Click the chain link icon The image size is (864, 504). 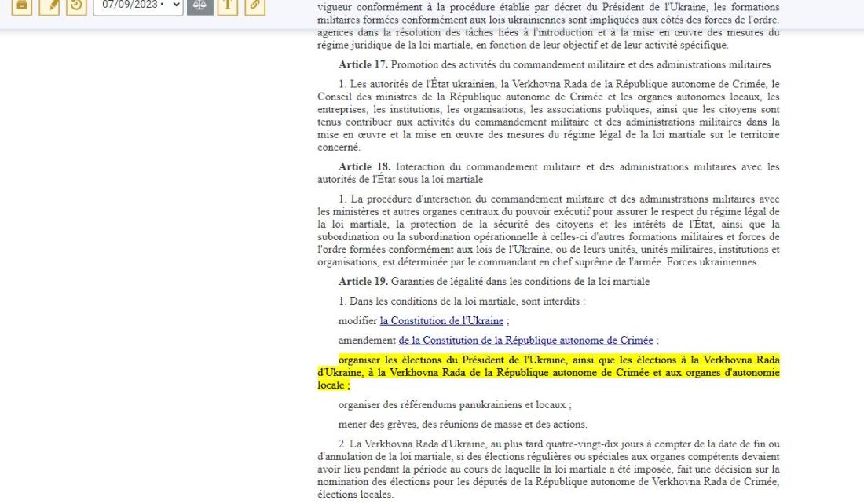coord(254,6)
